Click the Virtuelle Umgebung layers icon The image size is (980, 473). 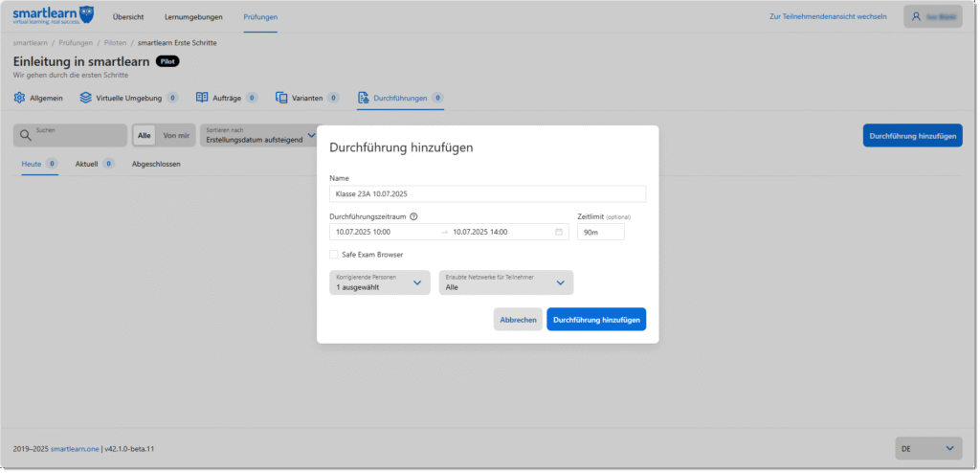pyautogui.click(x=86, y=98)
